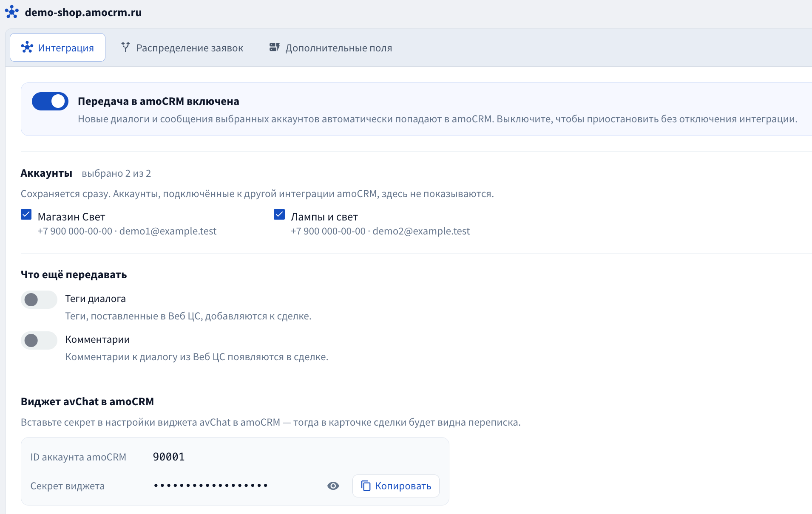Reveal the widget secret with the eye icon
The height and width of the screenshot is (514, 812).
click(x=333, y=486)
